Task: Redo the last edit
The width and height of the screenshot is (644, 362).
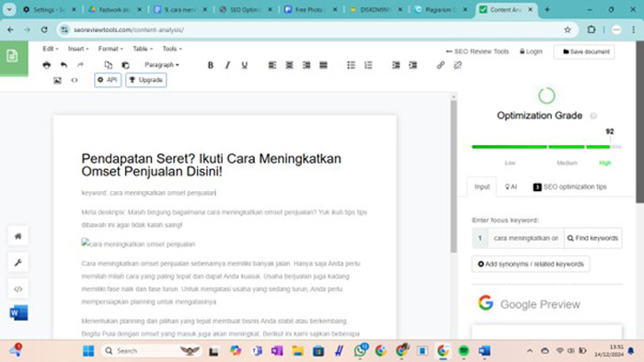Action: [81, 65]
